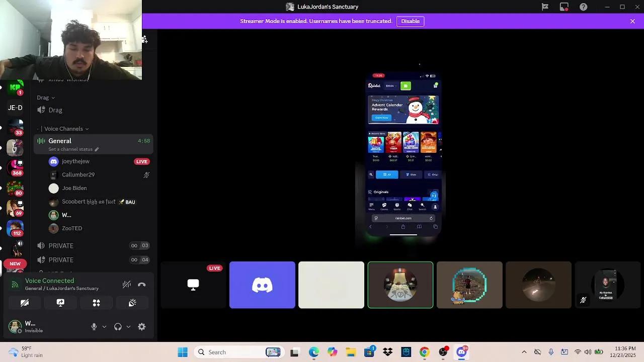
Task: Deafen yourself with the headphones toggle
Action: 117,326
